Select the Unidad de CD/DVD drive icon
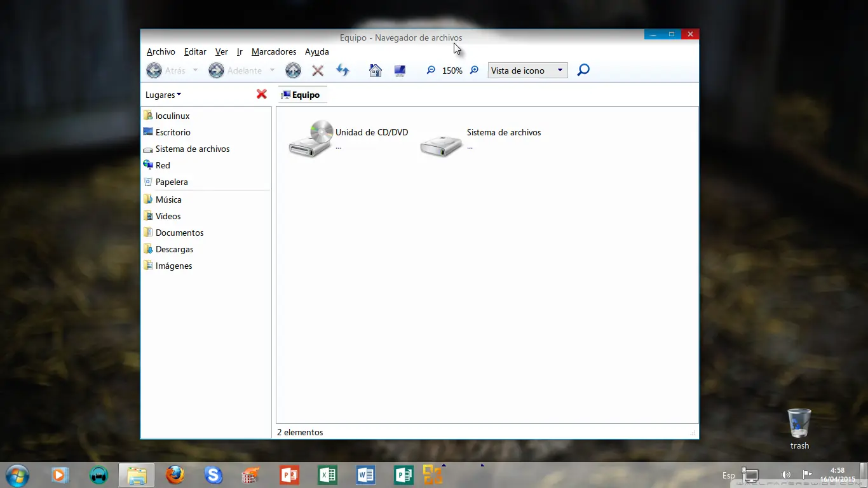 (x=311, y=139)
